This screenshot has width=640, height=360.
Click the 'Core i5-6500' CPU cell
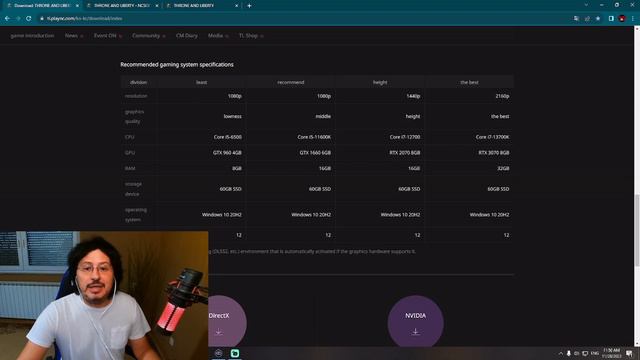click(228, 137)
